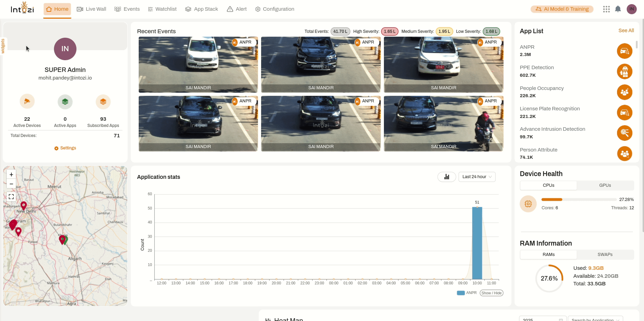The image size is (644, 321).
Task: Open the first SAI MANDIR event thumbnail
Action: tap(198, 65)
